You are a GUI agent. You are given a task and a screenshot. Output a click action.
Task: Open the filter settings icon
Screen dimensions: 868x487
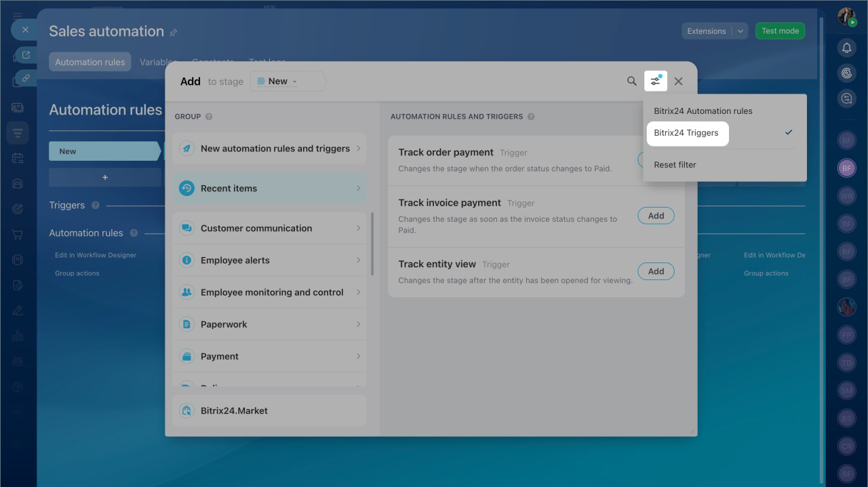tap(655, 81)
